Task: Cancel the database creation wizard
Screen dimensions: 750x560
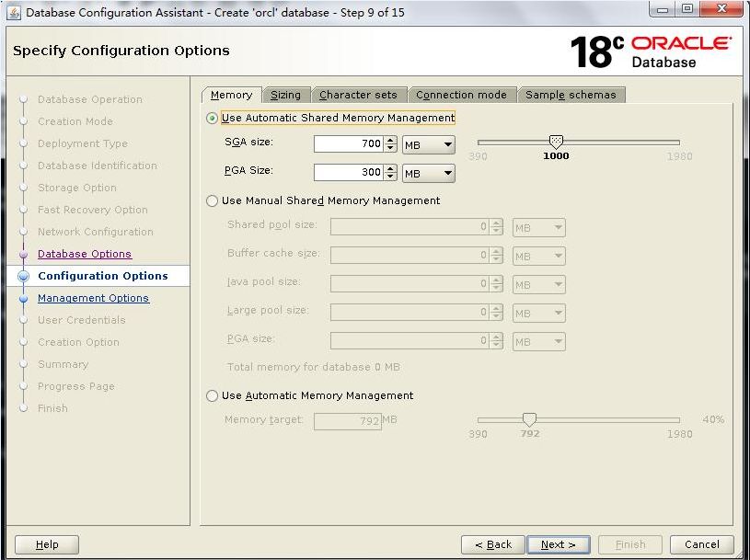Action: (702, 544)
